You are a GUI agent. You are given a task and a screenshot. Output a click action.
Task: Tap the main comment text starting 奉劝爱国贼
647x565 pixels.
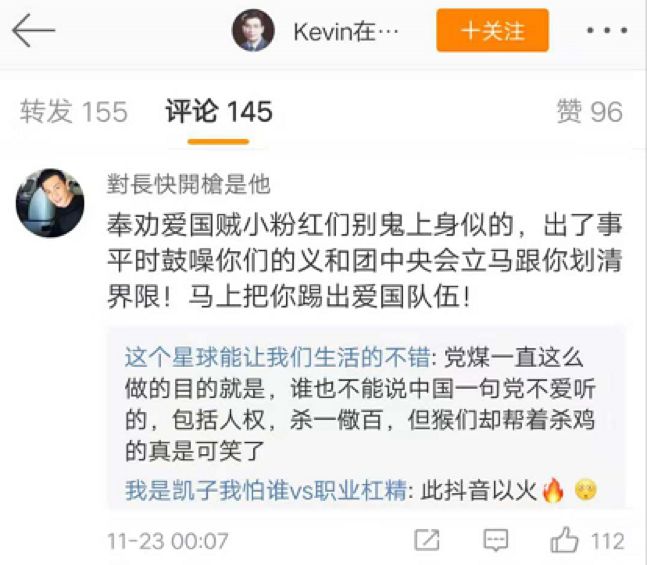[x=365, y=260]
